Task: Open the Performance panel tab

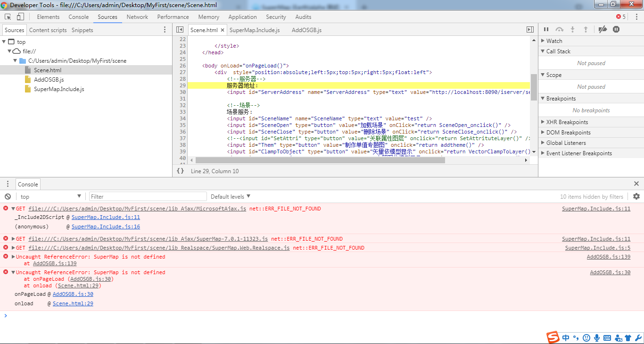Action: pyautogui.click(x=173, y=17)
